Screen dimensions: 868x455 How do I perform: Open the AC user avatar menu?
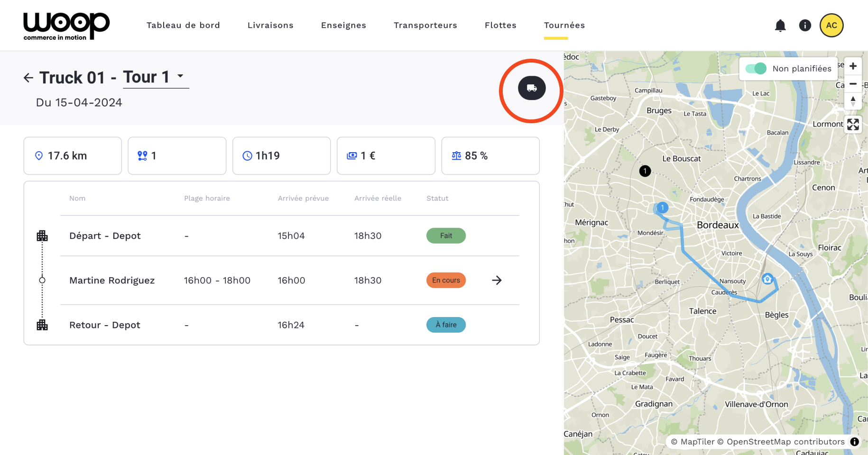point(831,26)
